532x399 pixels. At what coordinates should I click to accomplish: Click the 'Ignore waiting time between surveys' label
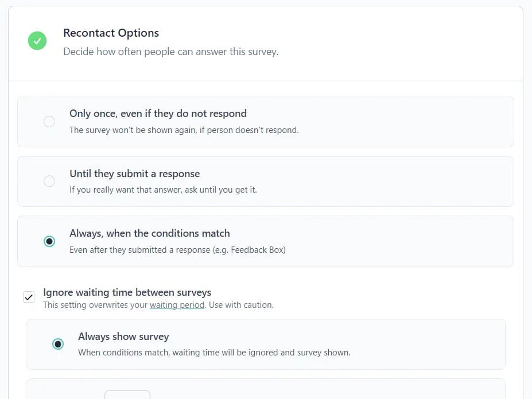pyautogui.click(x=127, y=292)
